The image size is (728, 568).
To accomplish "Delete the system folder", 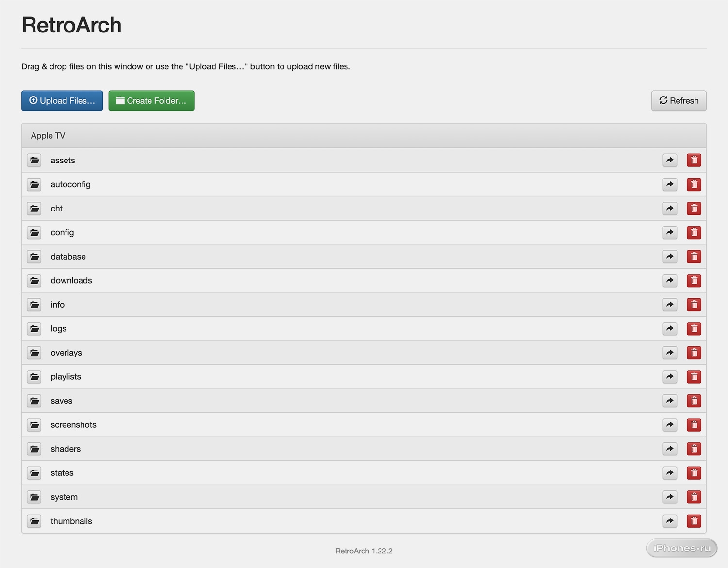I will coord(694,497).
